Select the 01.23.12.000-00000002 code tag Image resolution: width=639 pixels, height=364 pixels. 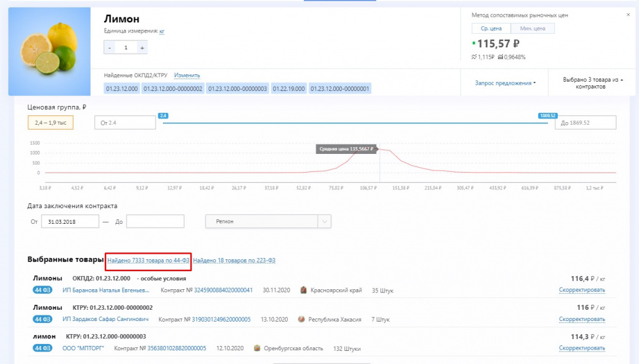(x=173, y=89)
